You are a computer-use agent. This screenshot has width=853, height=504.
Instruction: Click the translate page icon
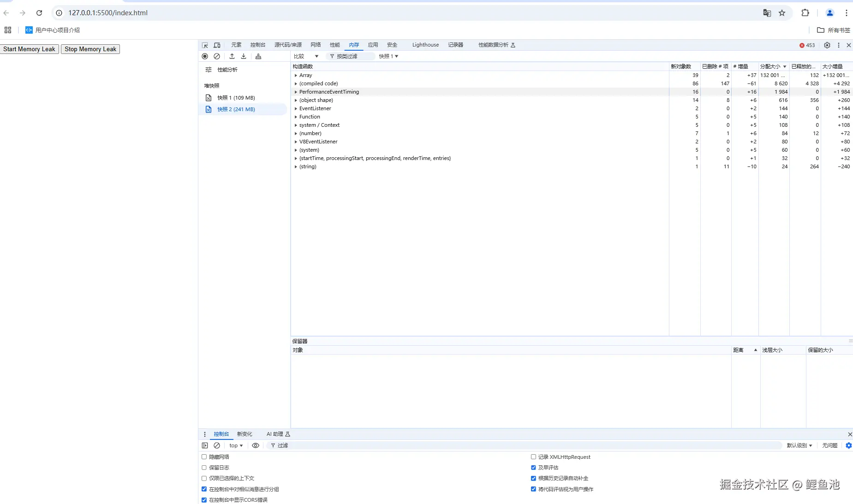point(767,13)
